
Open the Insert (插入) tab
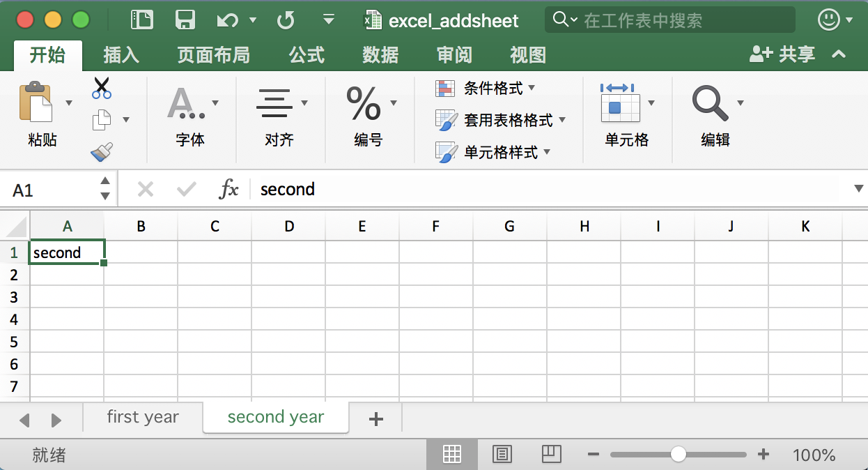pyautogui.click(x=121, y=55)
